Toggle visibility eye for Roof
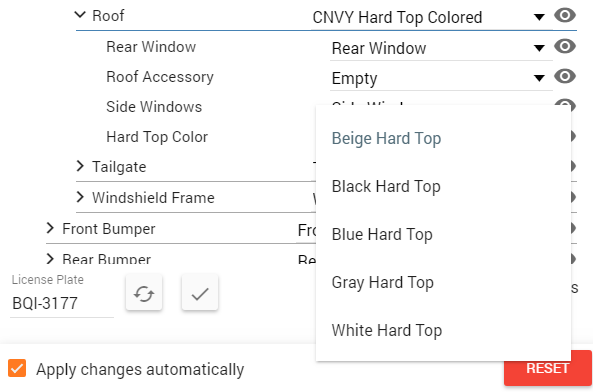Screen dimensions: 593x392 [x=565, y=16]
